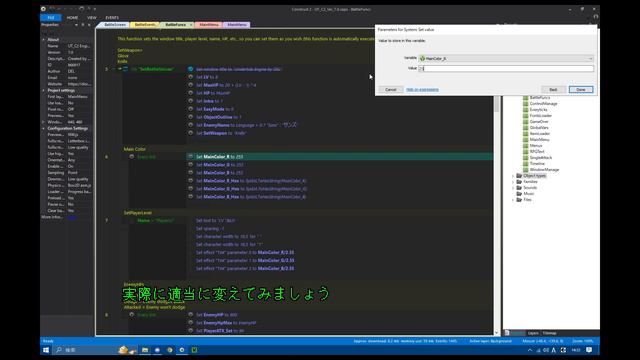Switch to the Layers panel tab

[533, 333]
